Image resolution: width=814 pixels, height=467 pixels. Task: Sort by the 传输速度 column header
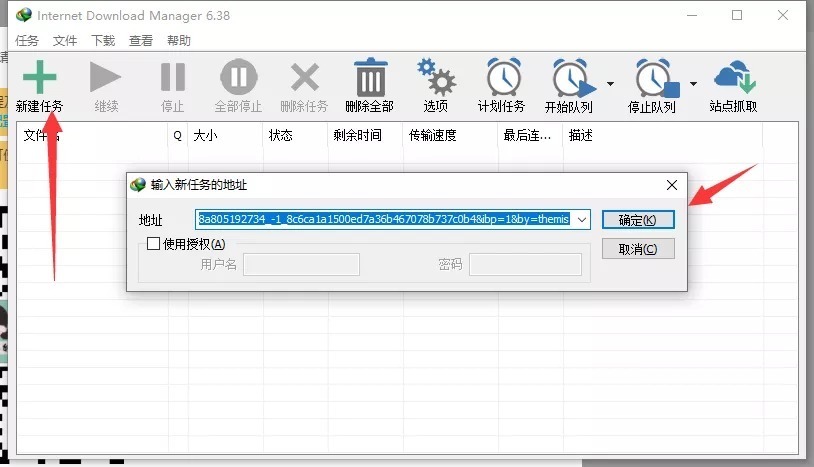click(x=450, y=135)
